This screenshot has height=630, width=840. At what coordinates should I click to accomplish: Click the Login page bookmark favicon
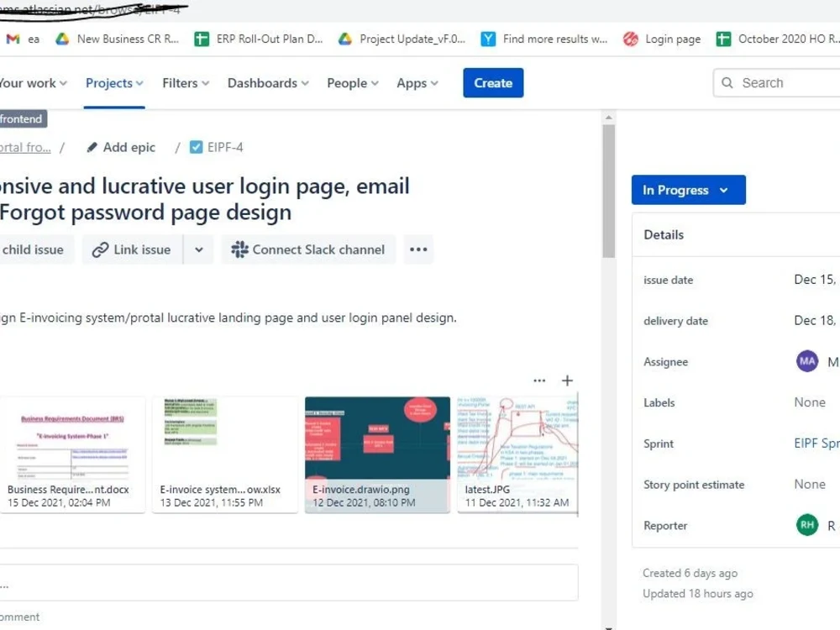point(630,39)
